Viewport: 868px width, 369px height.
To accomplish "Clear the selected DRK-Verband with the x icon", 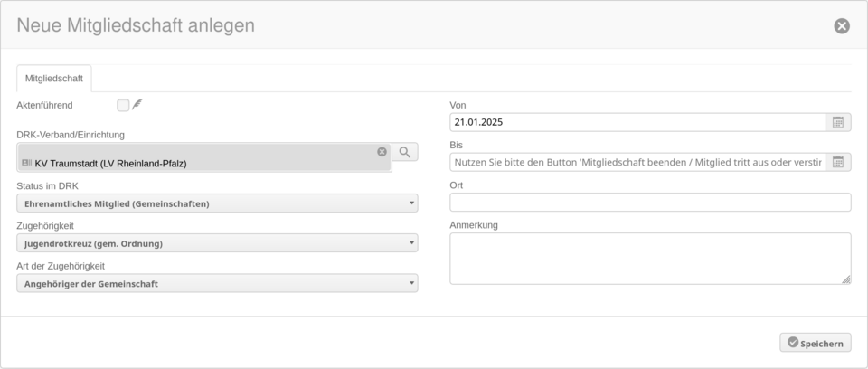I will tap(382, 152).
